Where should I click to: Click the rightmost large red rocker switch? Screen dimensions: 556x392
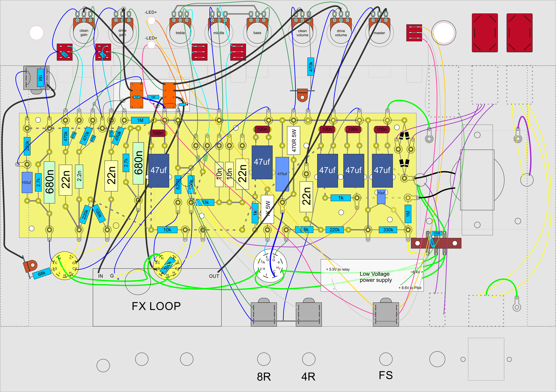[x=519, y=33]
